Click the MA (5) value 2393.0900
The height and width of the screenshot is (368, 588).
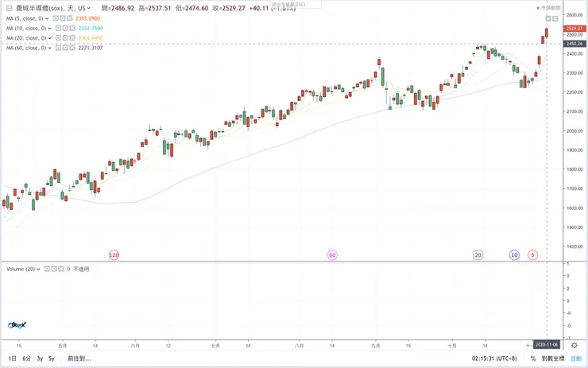[x=87, y=18]
